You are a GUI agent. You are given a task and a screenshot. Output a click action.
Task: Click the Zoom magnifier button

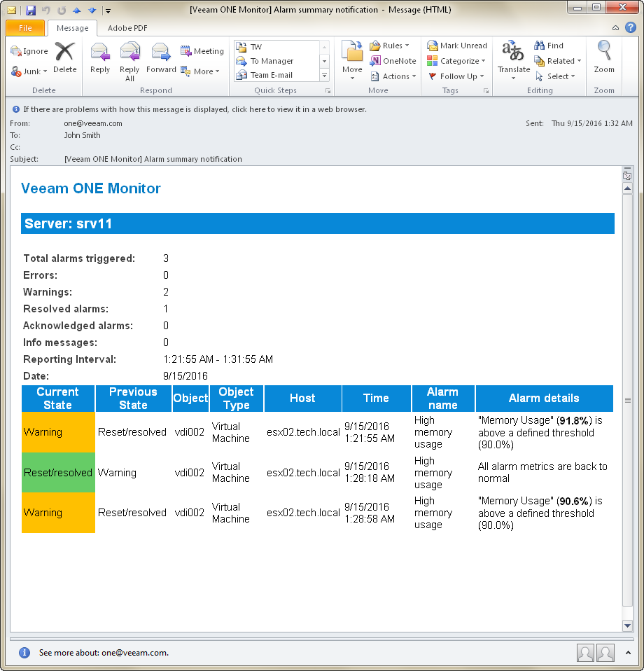point(604,57)
